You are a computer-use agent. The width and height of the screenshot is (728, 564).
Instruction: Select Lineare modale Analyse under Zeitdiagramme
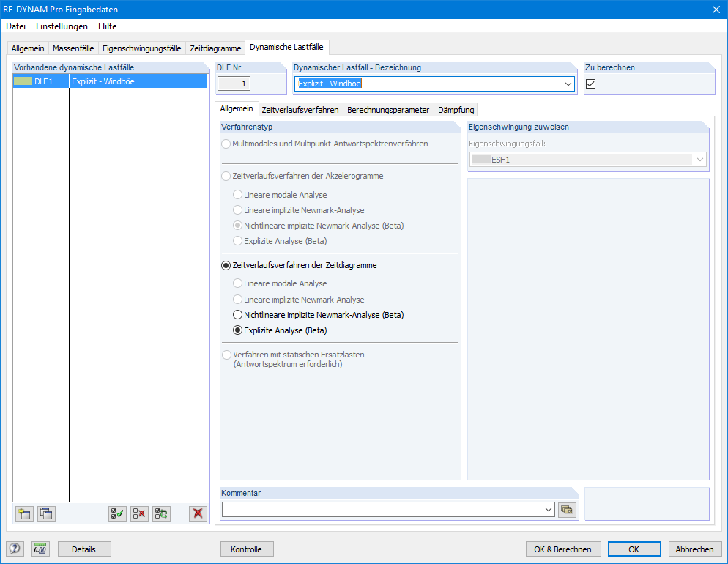click(x=238, y=283)
